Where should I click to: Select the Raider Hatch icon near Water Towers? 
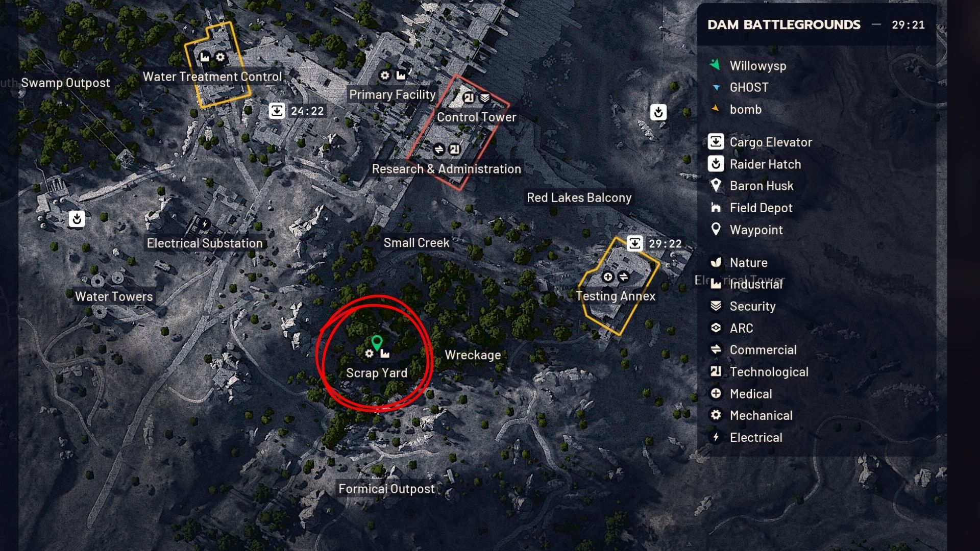tap(77, 219)
